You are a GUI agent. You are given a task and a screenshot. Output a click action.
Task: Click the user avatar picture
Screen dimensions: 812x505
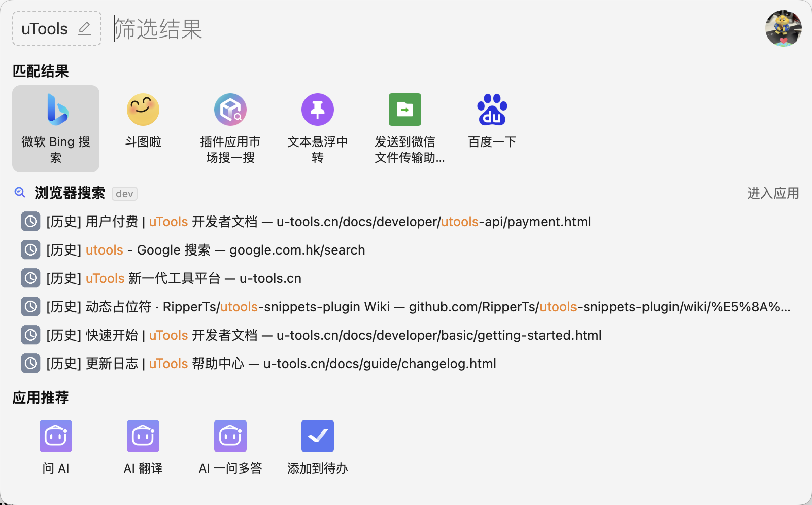[784, 28]
